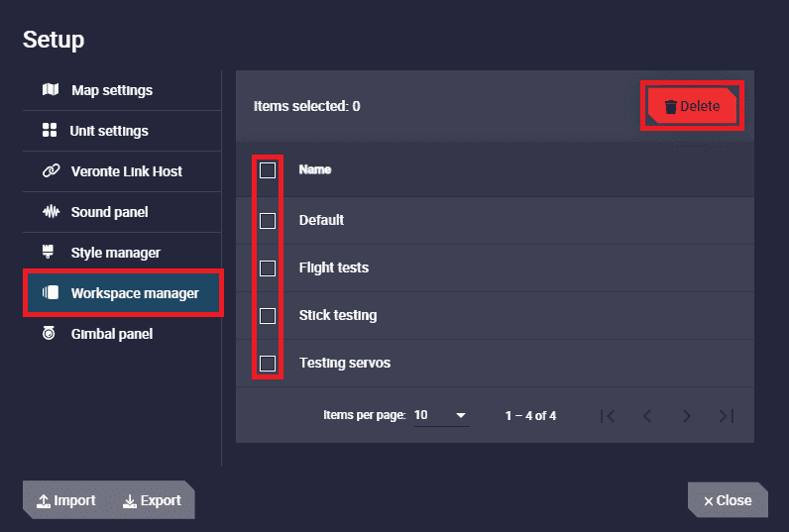The height and width of the screenshot is (532, 789).
Task: Click the chain link icon for Veronte Link Host
Action: pyautogui.click(x=51, y=171)
